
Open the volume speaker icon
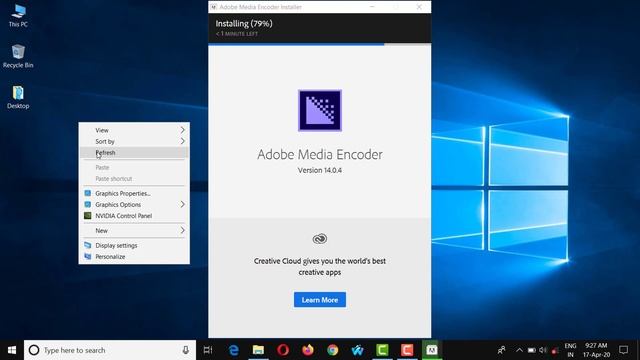point(543,350)
